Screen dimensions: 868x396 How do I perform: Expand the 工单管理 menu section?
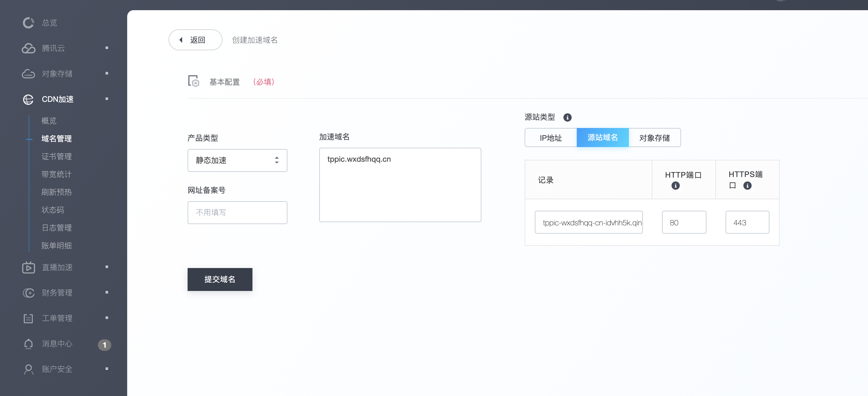coord(107,318)
